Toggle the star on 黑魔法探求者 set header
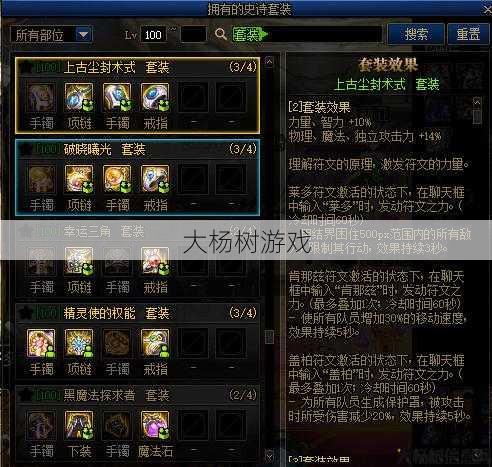The width and height of the screenshot is (492, 467). click(x=26, y=395)
